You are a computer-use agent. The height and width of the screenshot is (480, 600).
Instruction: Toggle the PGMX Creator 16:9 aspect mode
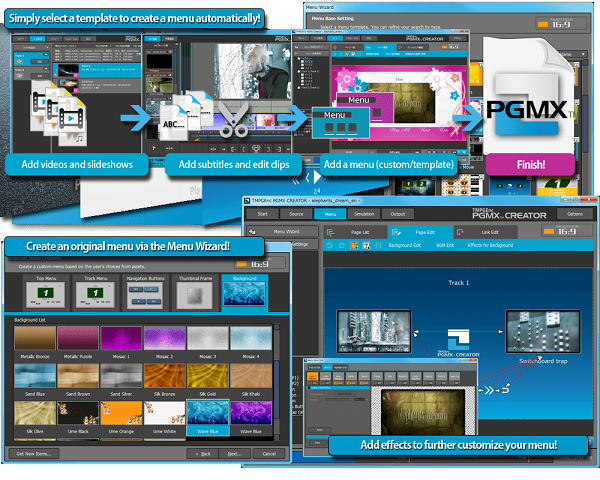(567, 231)
